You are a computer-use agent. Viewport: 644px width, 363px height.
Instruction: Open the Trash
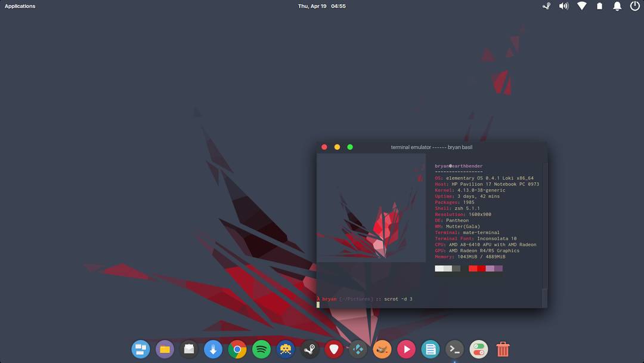point(503,349)
